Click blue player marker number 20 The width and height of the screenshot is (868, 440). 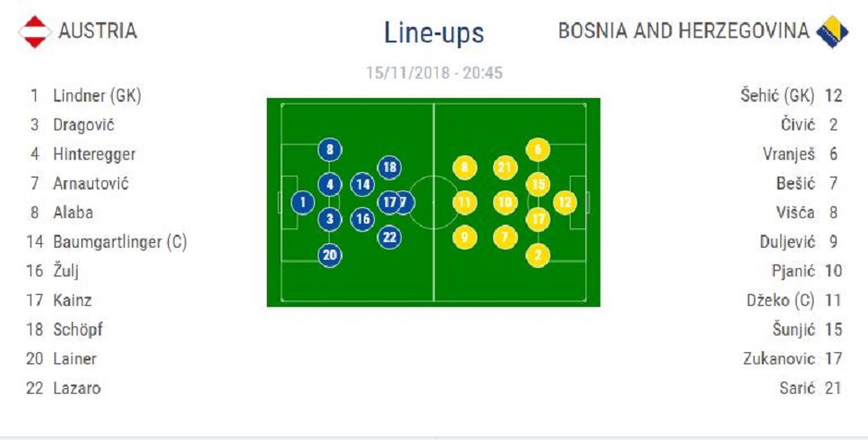pyautogui.click(x=330, y=256)
